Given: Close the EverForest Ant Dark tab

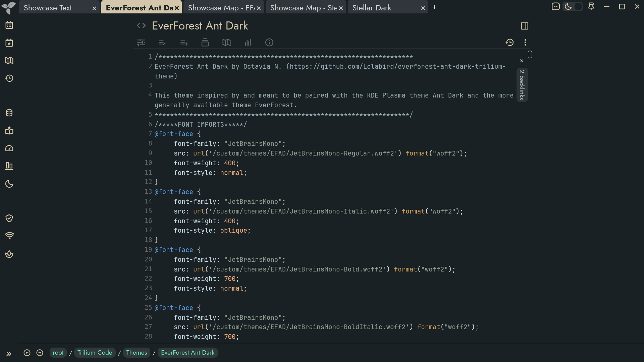Looking at the screenshot, I should point(177,8).
